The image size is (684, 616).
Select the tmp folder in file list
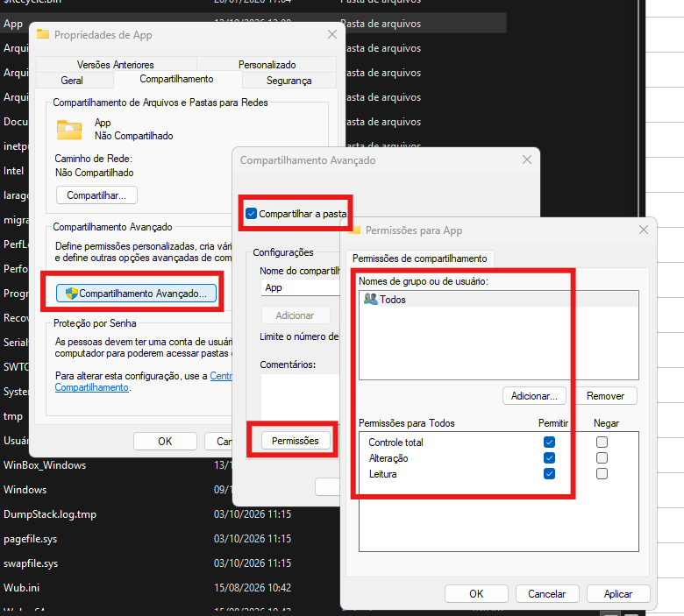(x=13, y=416)
